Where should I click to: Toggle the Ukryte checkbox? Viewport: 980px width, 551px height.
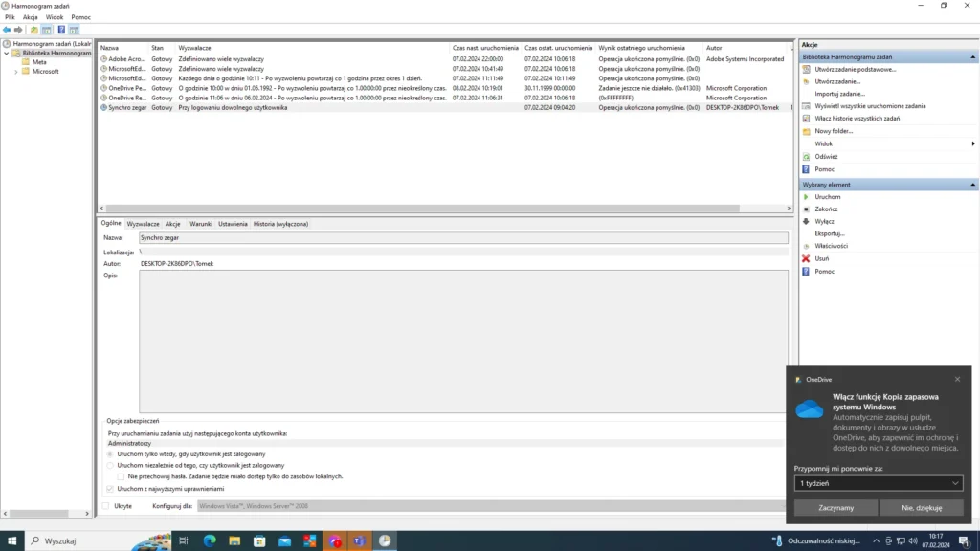click(105, 505)
